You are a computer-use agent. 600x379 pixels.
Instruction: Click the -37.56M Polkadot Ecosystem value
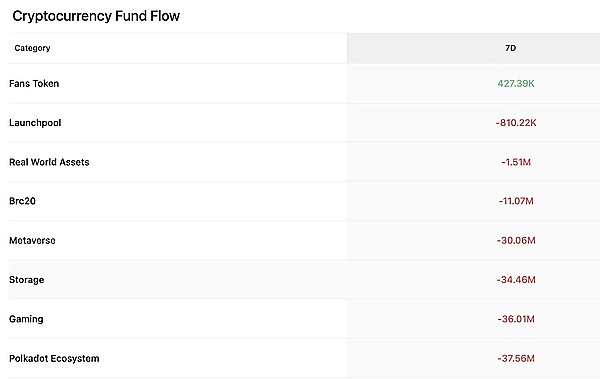pos(516,358)
